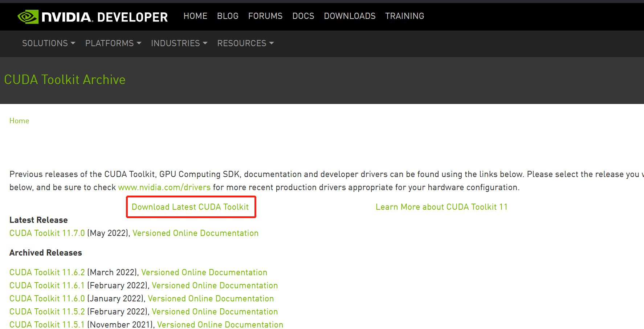Click the NVIDIA Developer logo
The width and height of the screenshot is (644, 329).
pyautogui.click(x=93, y=17)
